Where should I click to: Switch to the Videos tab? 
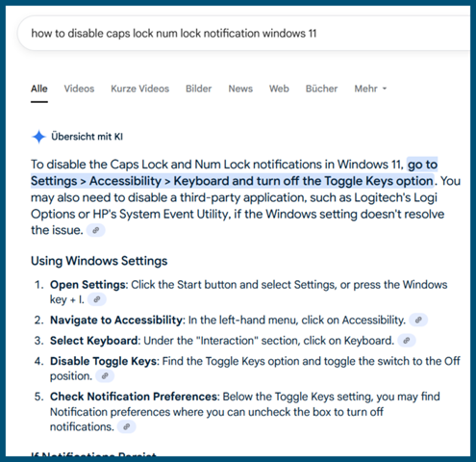pyautogui.click(x=79, y=89)
